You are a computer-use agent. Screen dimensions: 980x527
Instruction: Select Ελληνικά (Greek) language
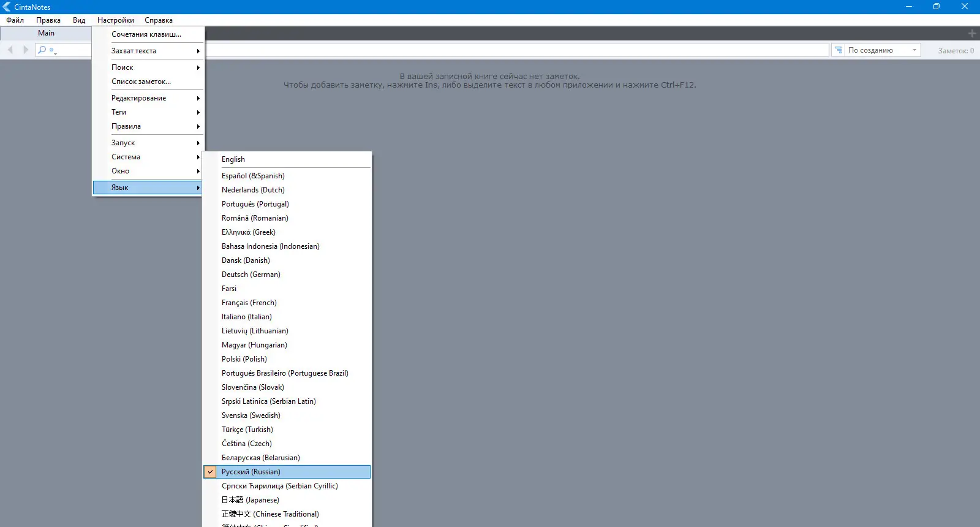(287, 232)
